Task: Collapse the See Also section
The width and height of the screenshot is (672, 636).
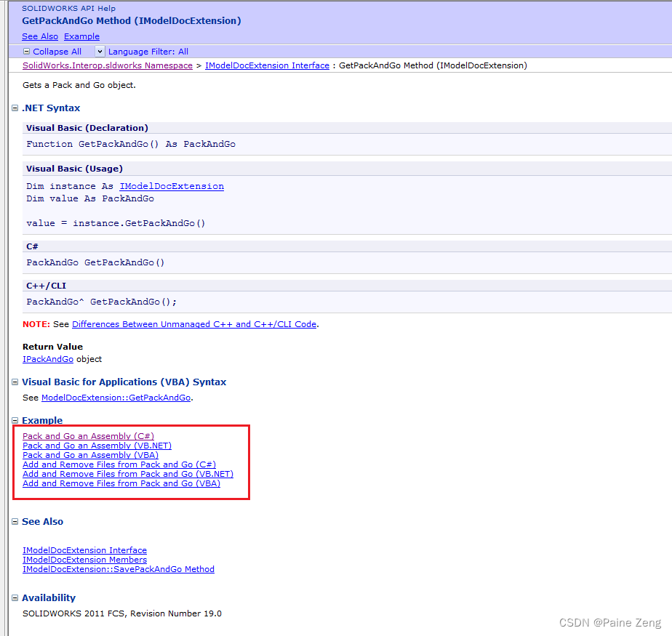Action: (15, 522)
